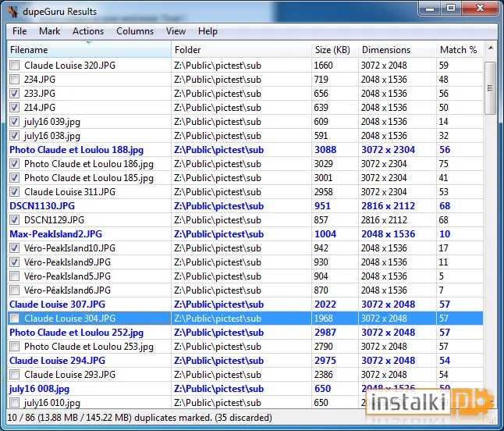Screen dimensions: 504x431
Task: Open the Actions menu
Action: (x=88, y=31)
